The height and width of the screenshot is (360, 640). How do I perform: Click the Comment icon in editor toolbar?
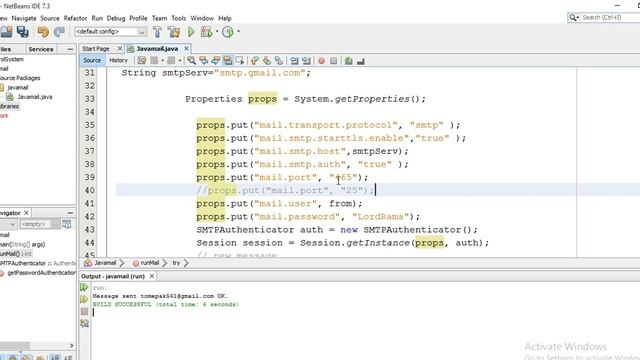349,61
